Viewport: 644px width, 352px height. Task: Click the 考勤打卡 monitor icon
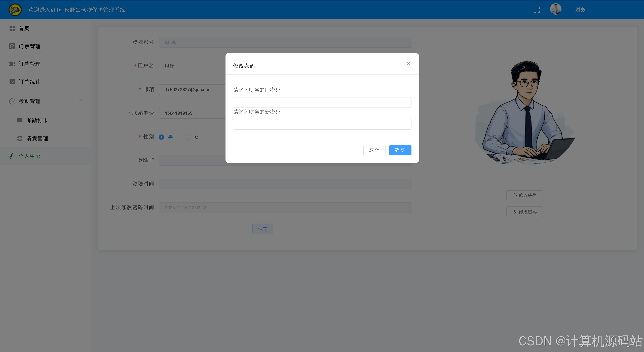click(20, 121)
